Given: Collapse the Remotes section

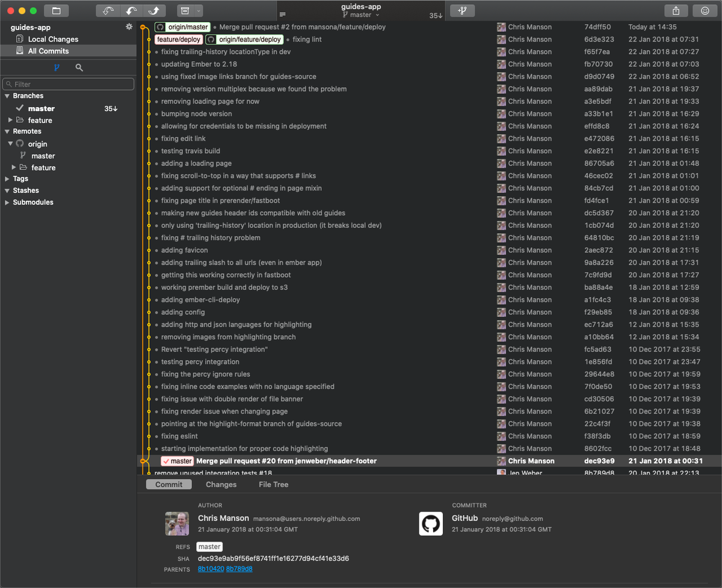Looking at the screenshot, I should point(7,131).
